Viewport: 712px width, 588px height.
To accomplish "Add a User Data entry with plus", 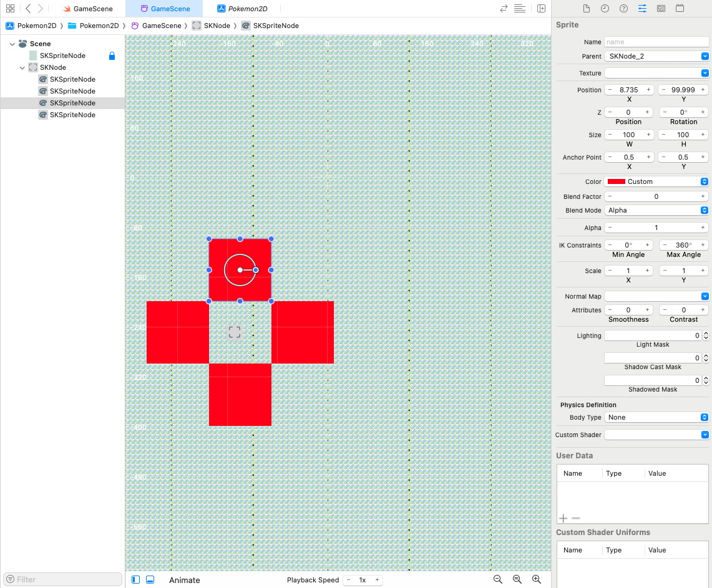I will click(563, 518).
